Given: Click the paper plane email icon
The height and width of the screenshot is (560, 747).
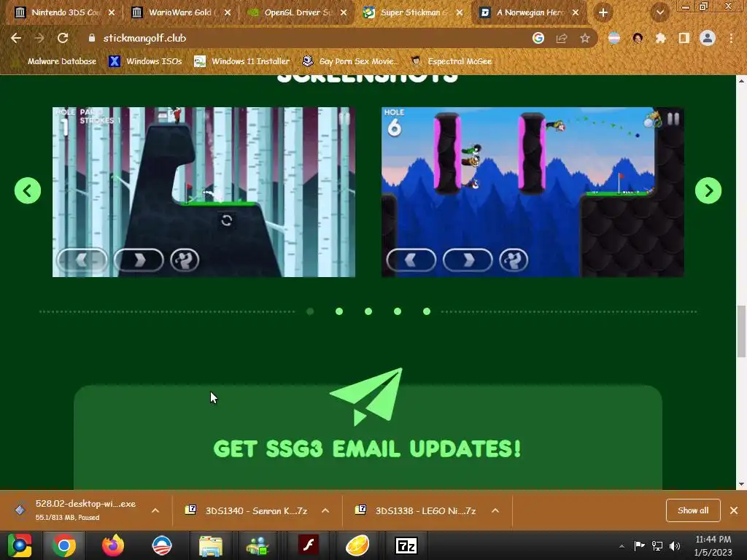Looking at the screenshot, I should coord(366,396).
